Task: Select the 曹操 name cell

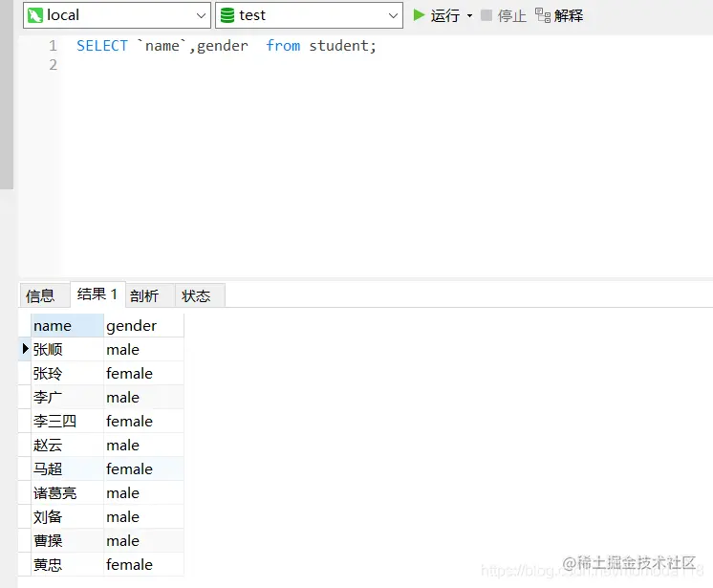Action: pos(67,541)
